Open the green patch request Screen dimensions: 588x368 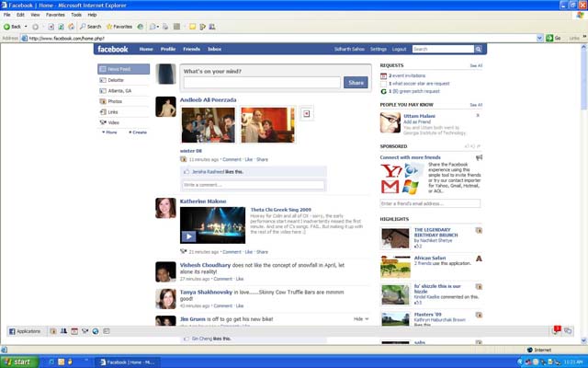(414, 91)
